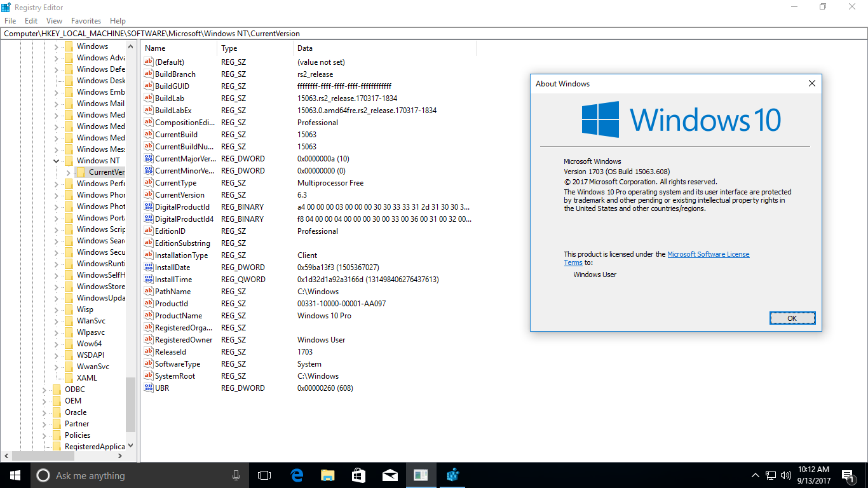Show hidden system tray icons
868x488 pixels.
pos(755,475)
